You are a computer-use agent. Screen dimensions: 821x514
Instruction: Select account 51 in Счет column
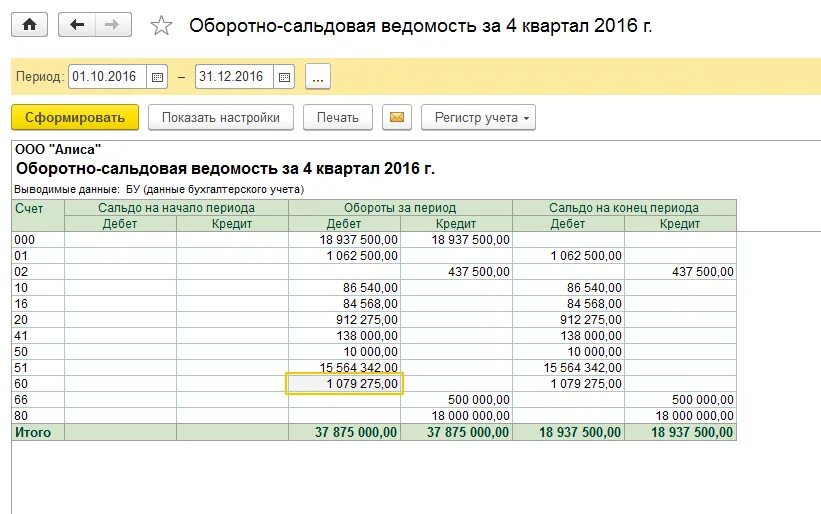[x=38, y=367]
